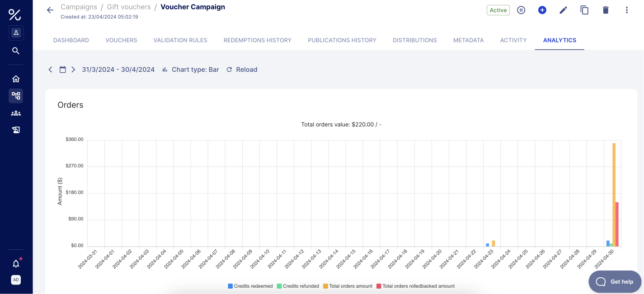Image resolution: width=644 pixels, height=294 pixels.
Task: Toggle Credits redeemed legend series
Action: point(250,286)
